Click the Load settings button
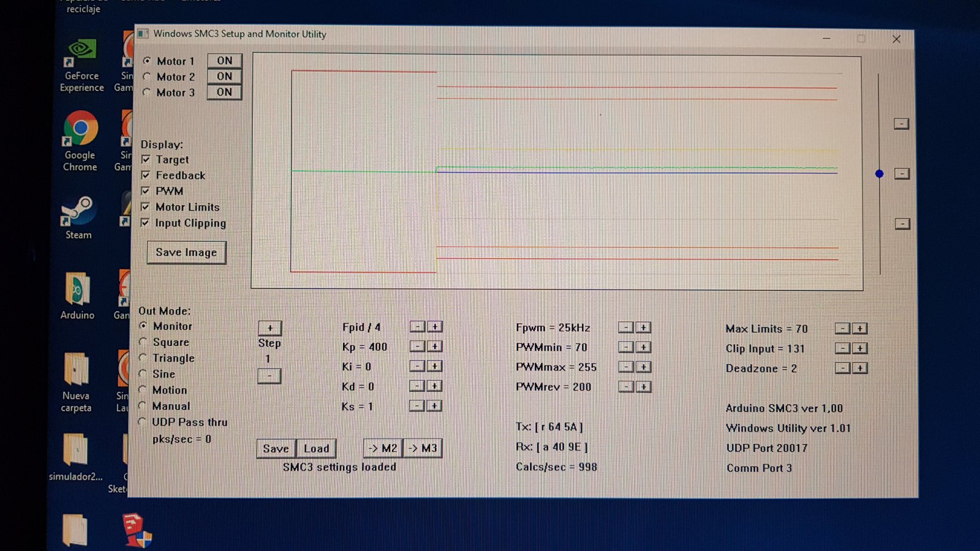 point(317,448)
